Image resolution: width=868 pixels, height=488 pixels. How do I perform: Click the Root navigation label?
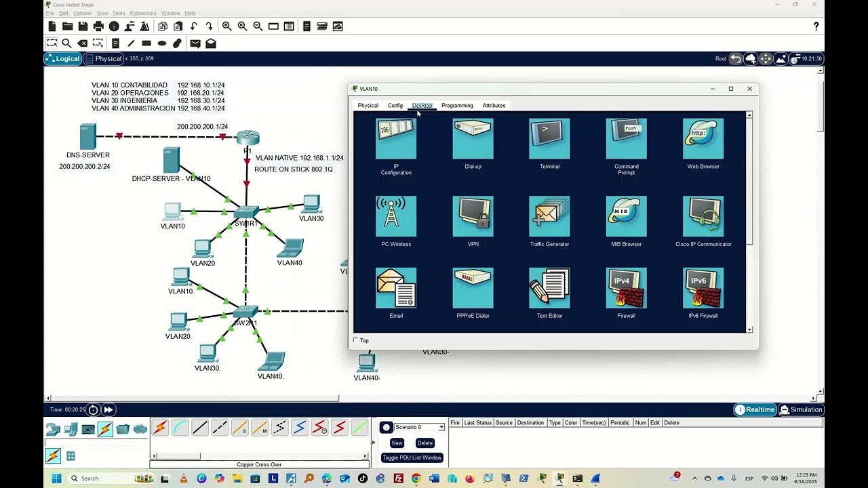[x=721, y=59]
